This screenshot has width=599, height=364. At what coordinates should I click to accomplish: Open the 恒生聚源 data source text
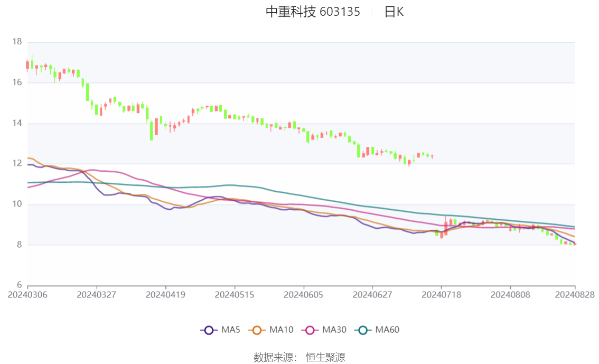pyautogui.click(x=325, y=358)
